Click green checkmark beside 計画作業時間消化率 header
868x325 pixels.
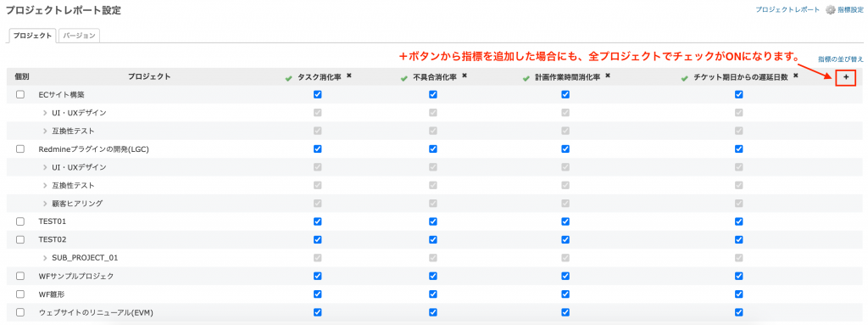click(x=526, y=79)
